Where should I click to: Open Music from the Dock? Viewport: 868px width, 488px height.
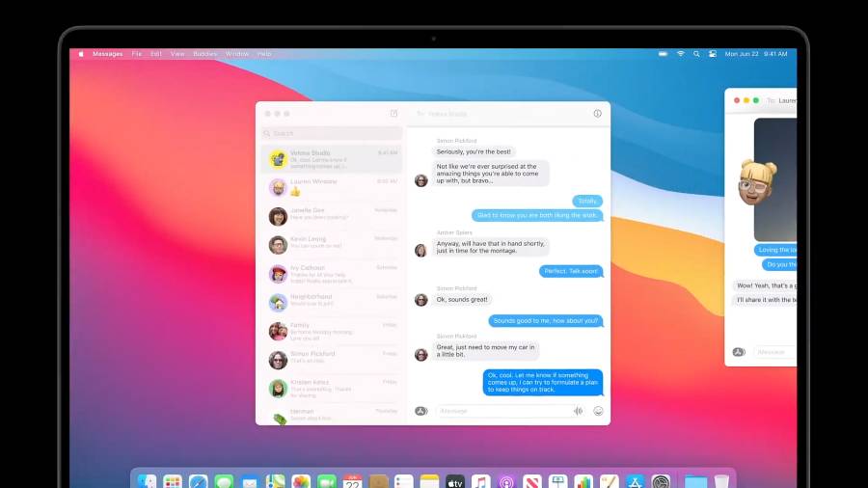point(480,482)
